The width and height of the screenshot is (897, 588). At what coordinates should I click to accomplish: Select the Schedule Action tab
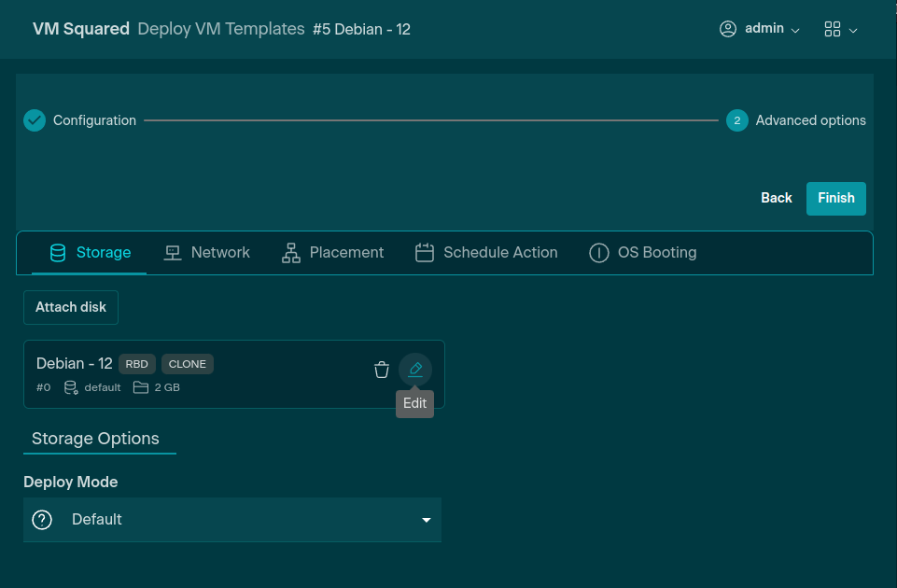(486, 253)
